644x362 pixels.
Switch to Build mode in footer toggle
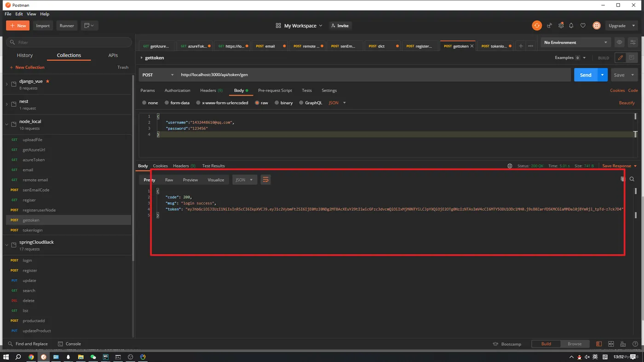[546, 344]
